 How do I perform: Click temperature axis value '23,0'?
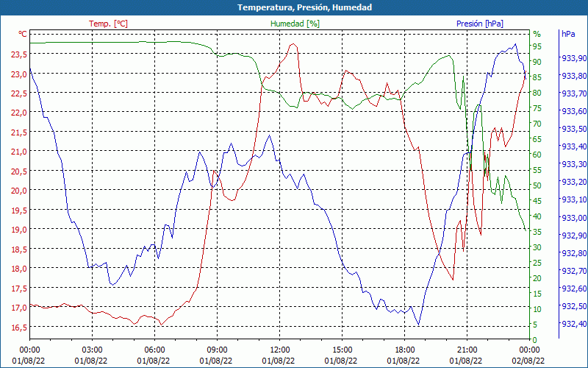(x=19, y=74)
